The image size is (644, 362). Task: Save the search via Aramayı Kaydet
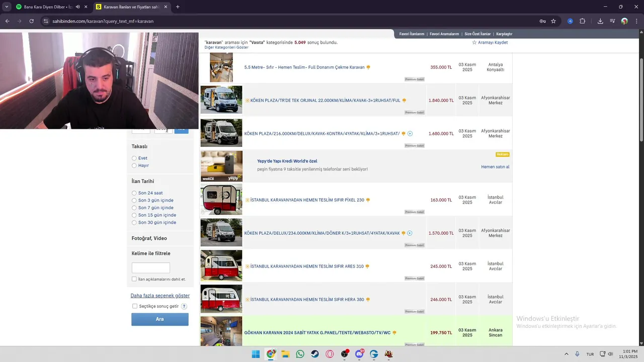[493, 43]
